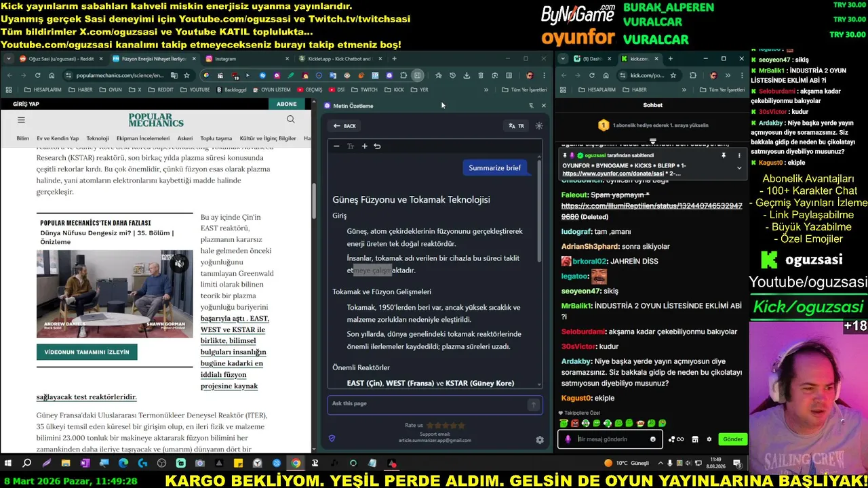Click the BACK button in Metin Özetleme panel

[x=344, y=125]
